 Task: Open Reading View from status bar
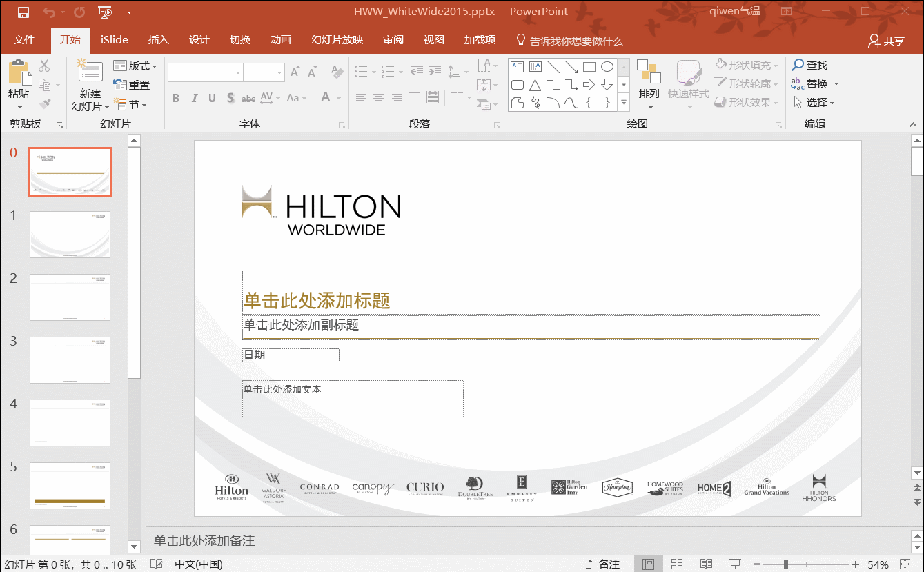click(706, 564)
